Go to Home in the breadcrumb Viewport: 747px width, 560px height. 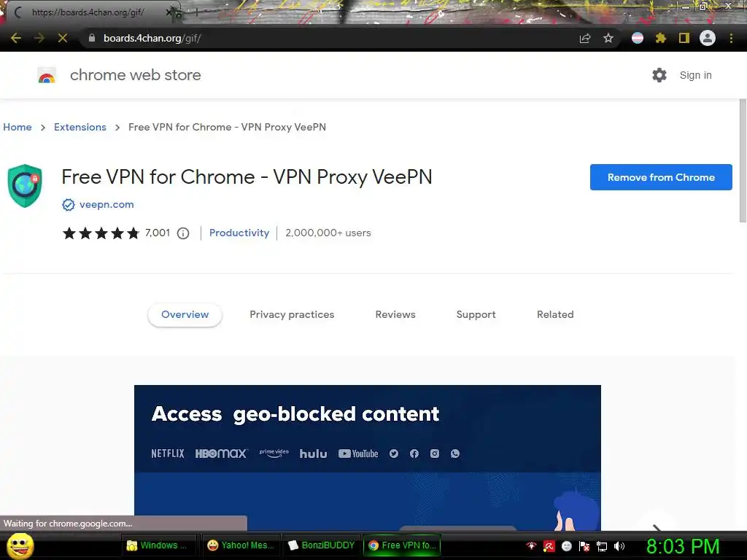click(18, 127)
